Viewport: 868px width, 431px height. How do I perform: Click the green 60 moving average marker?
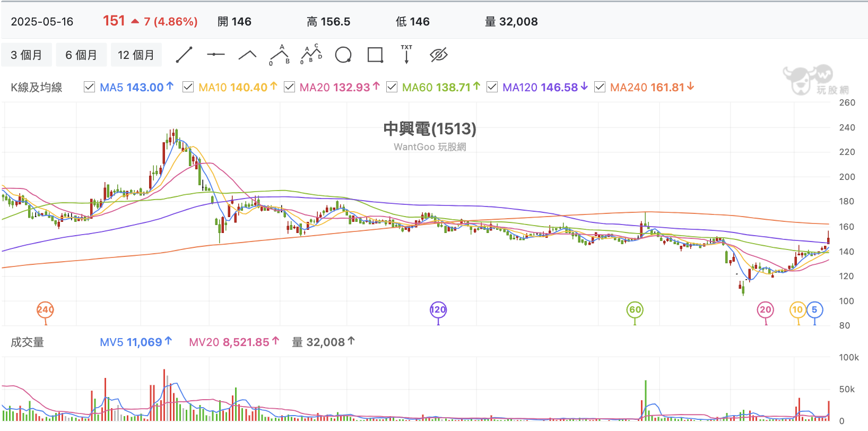635,310
